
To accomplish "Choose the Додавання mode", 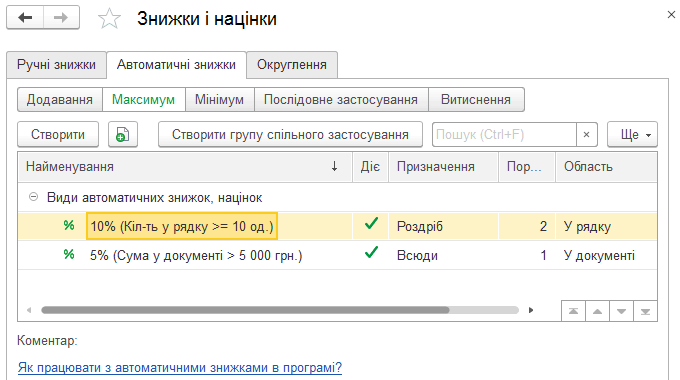I will pos(60,99).
